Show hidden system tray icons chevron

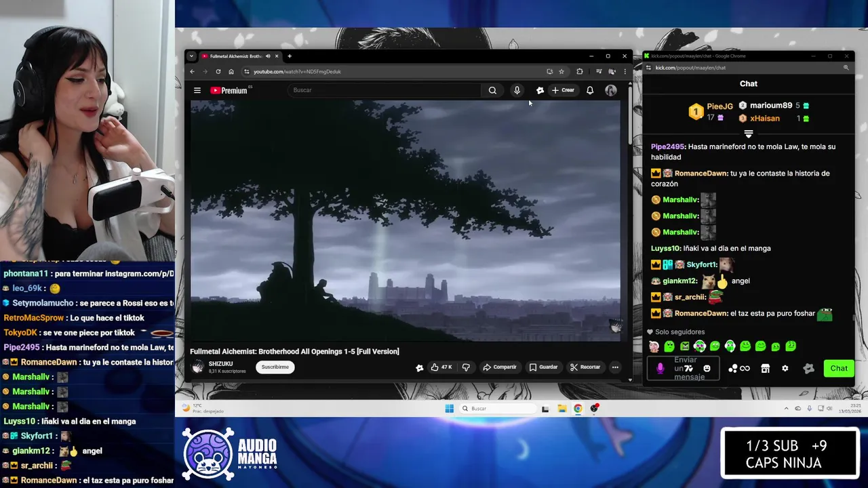coord(787,408)
